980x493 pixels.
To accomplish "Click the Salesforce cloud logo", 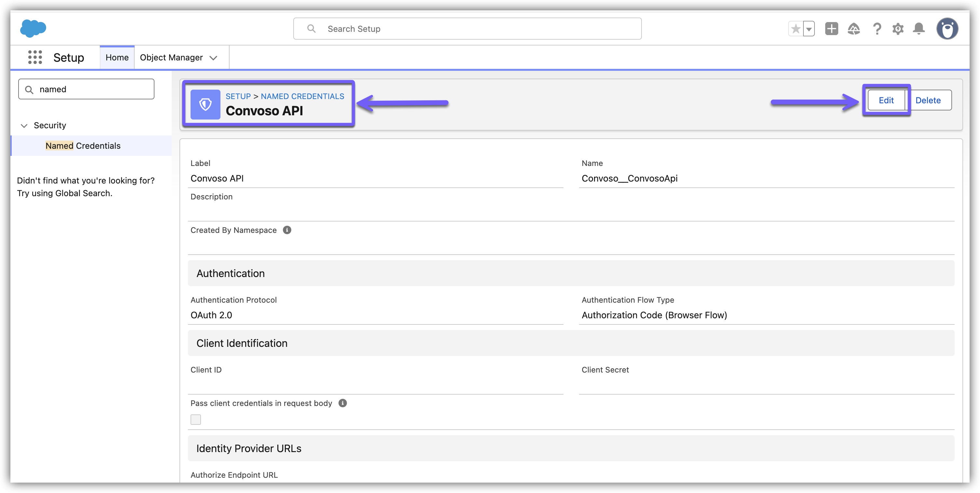I will pyautogui.click(x=33, y=29).
